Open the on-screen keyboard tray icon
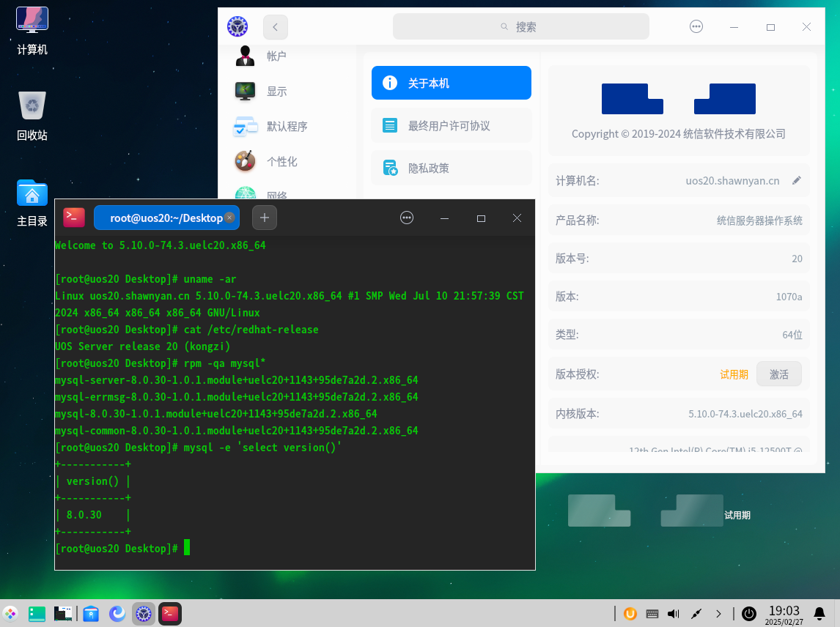 [x=652, y=614]
